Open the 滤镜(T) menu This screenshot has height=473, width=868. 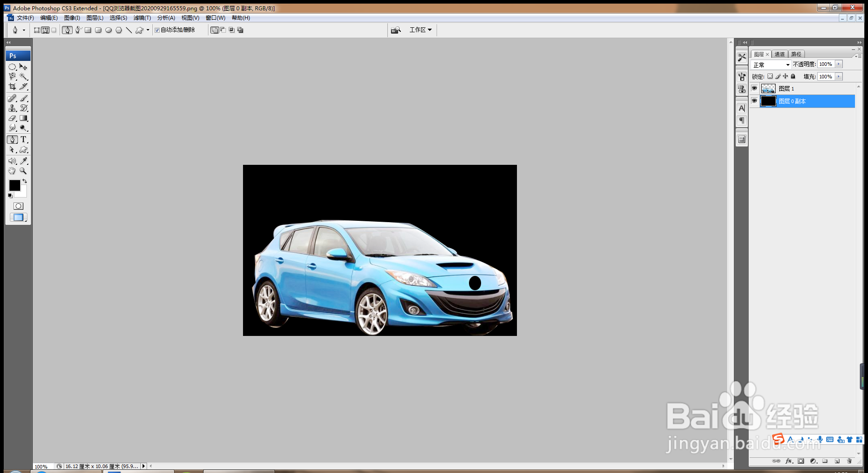(x=142, y=18)
